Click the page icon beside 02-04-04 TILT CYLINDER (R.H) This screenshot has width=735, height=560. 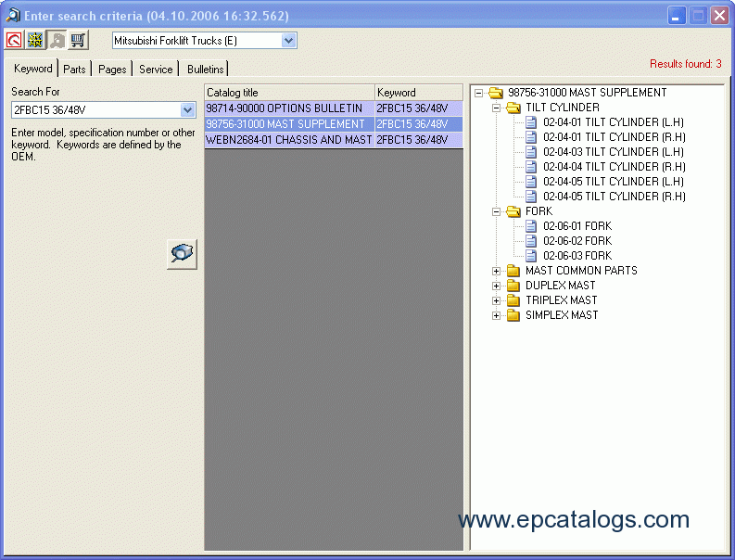tap(530, 167)
